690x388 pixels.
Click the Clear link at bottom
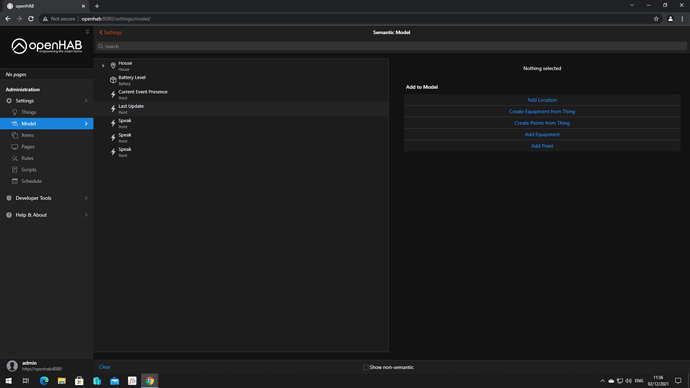pyautogui.click(x=104, y=367)
